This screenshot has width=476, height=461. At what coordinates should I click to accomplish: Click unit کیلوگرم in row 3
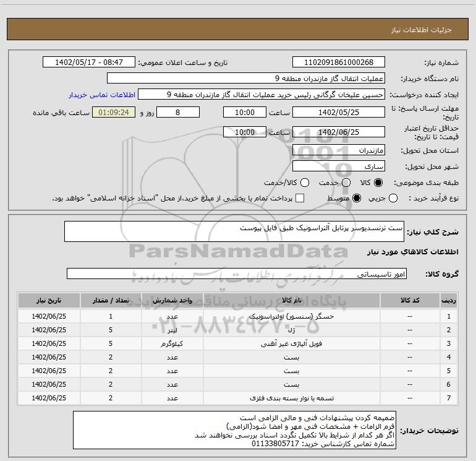pos(172,343)
